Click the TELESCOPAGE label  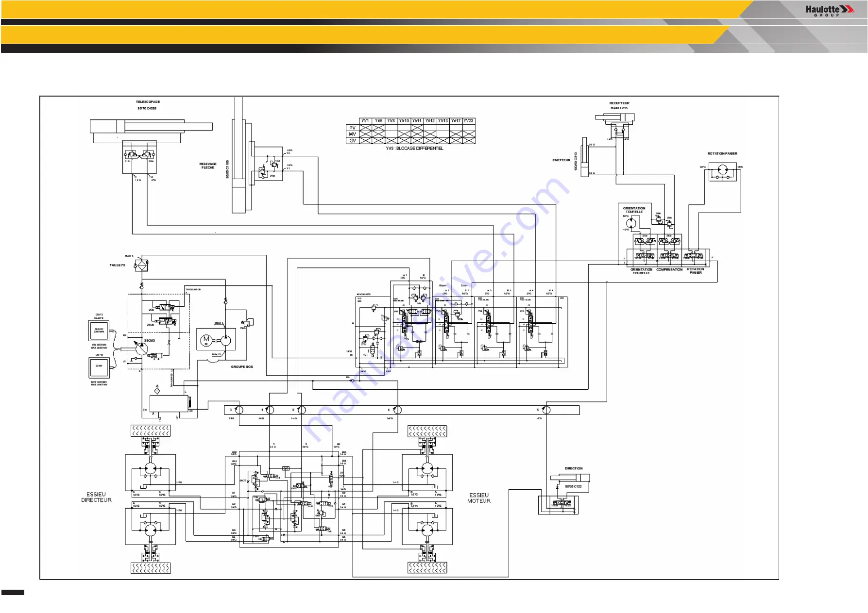click(x=148, y=102)
